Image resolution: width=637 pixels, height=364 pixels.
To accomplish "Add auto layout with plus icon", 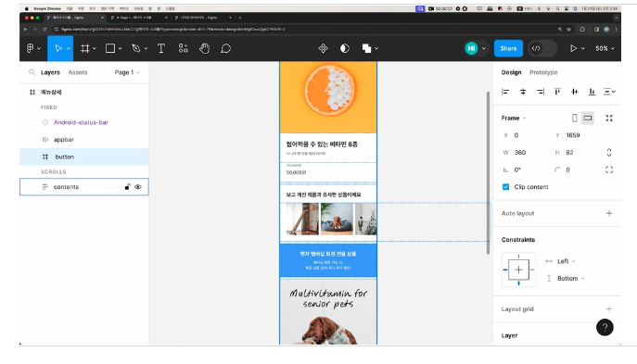I will pyautogui.click(x=609, y=213).
